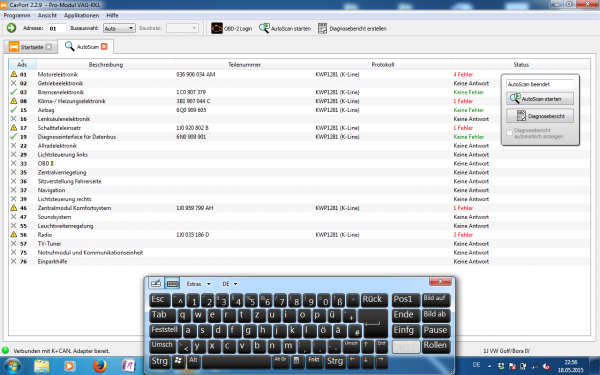The width and height of the screenshot is (600, 375).
Task: Click the X icon for 76 Einparkhilfe
Action: point(13,261)
